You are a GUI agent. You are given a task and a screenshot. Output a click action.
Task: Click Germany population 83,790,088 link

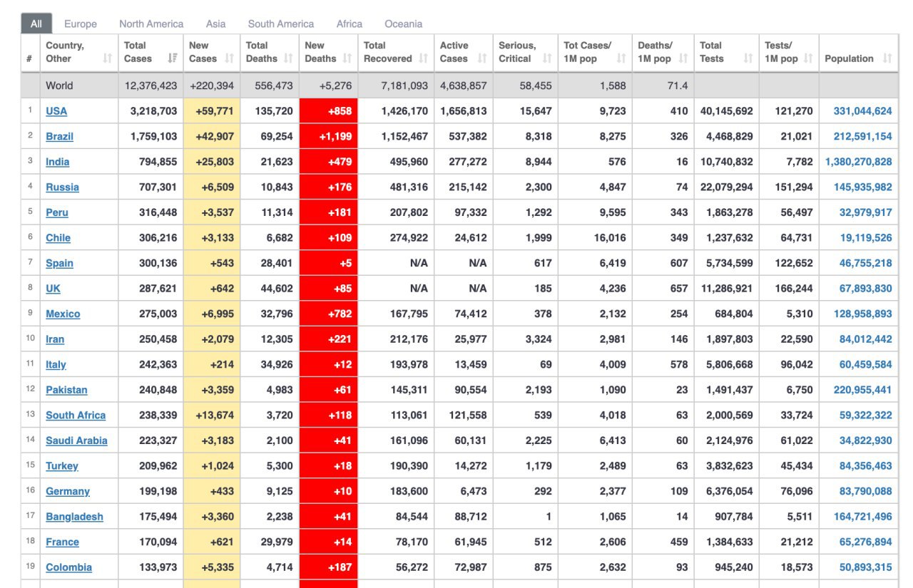(865, 492)
